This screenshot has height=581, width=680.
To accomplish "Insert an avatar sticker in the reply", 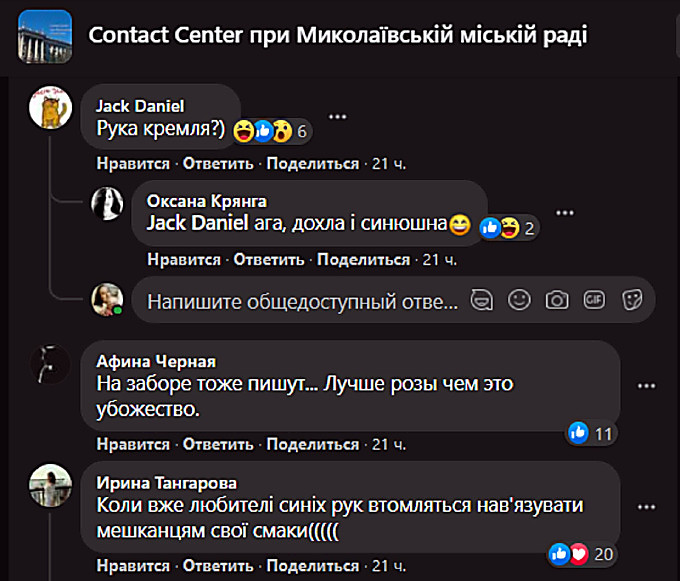I will (481, 299).
